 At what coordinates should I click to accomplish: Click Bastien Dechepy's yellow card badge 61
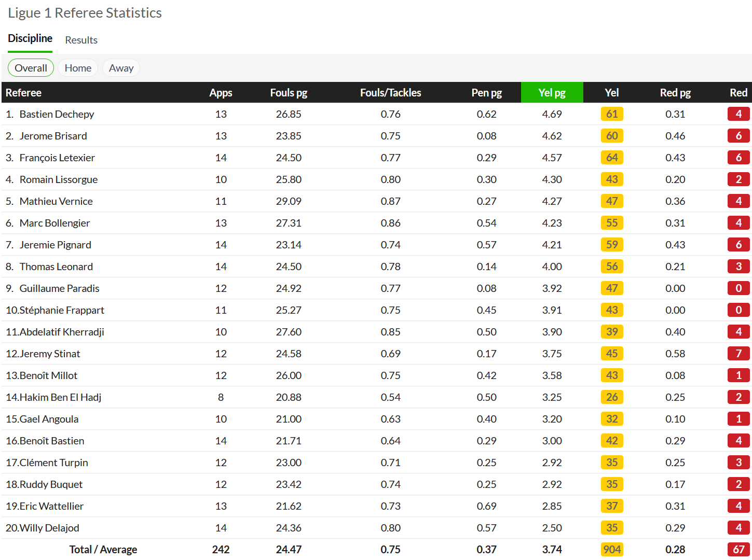[x=612, y=114]
